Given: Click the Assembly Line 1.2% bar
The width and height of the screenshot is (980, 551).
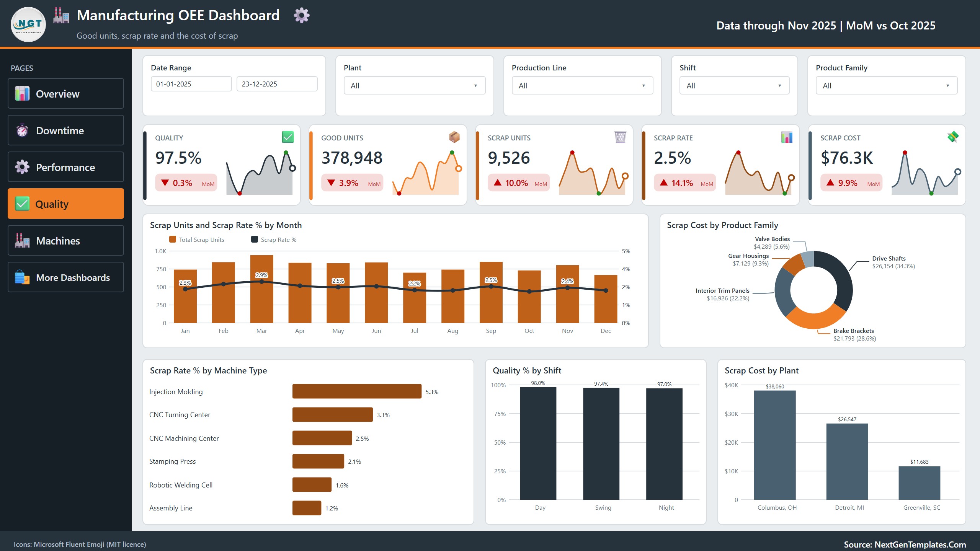Looking at the screenshot, I should [307, 508].
